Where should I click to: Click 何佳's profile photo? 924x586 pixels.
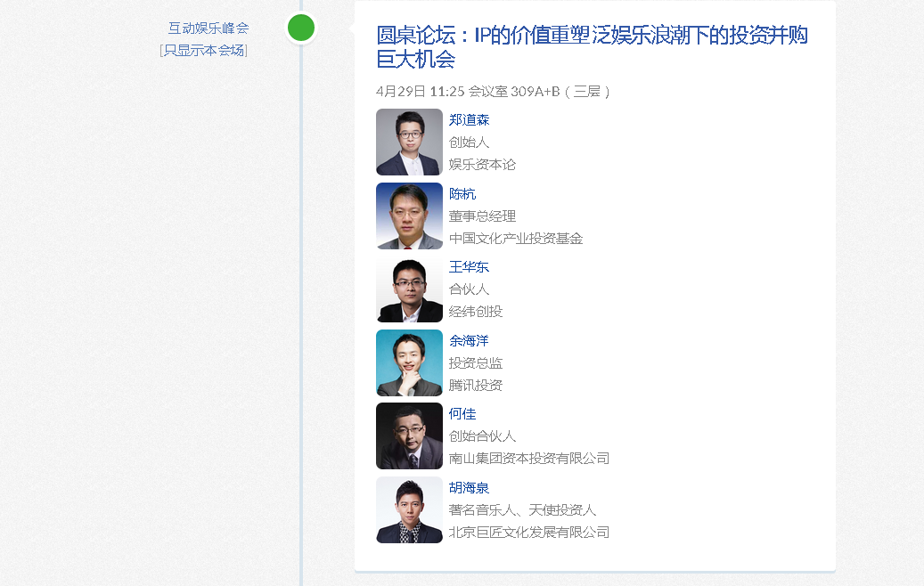409,436
